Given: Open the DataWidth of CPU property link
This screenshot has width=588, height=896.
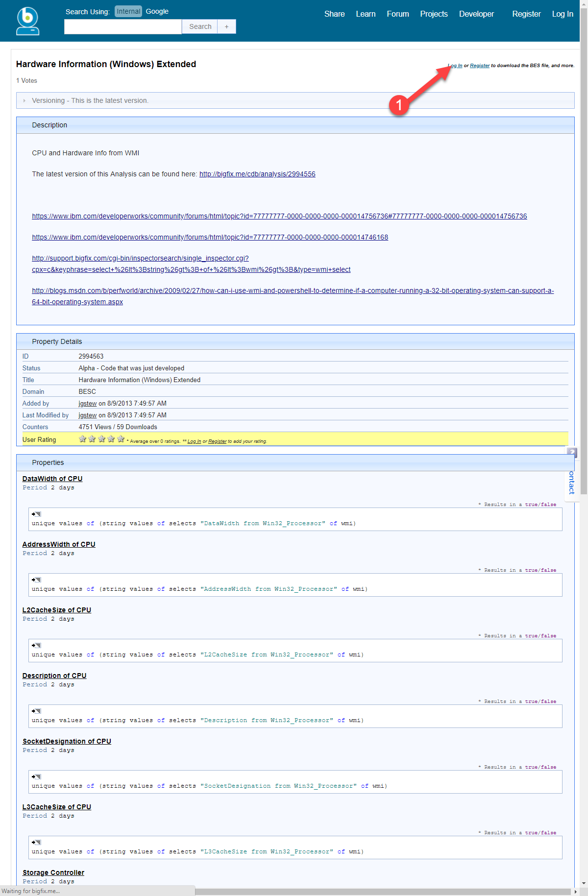Looking at the screenshot, I should (x=52, y=479).
